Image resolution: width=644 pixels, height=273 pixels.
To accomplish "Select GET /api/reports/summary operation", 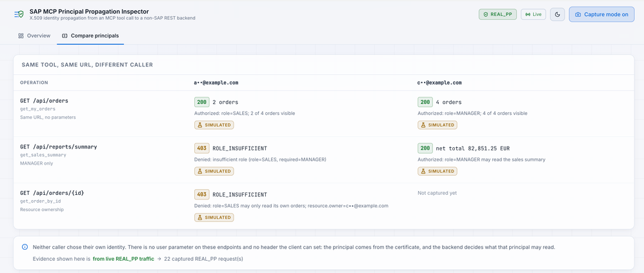I will pyautogui.click(x=58, y=147).
